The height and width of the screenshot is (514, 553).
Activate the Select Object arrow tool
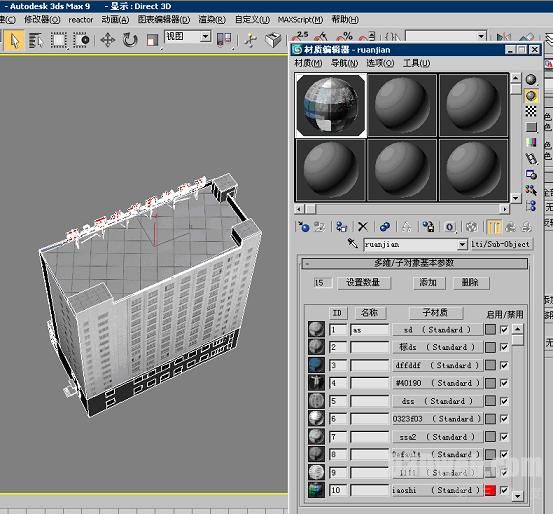pyautogui.click(x=14, y=40)
